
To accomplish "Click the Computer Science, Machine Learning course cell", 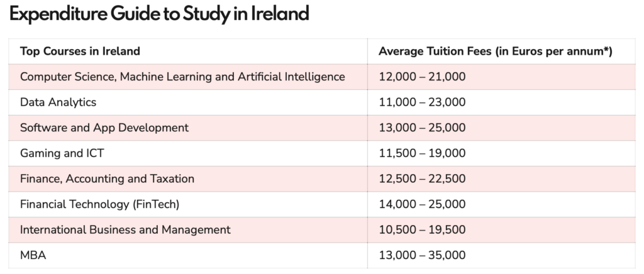I will (x=182, y=77).
